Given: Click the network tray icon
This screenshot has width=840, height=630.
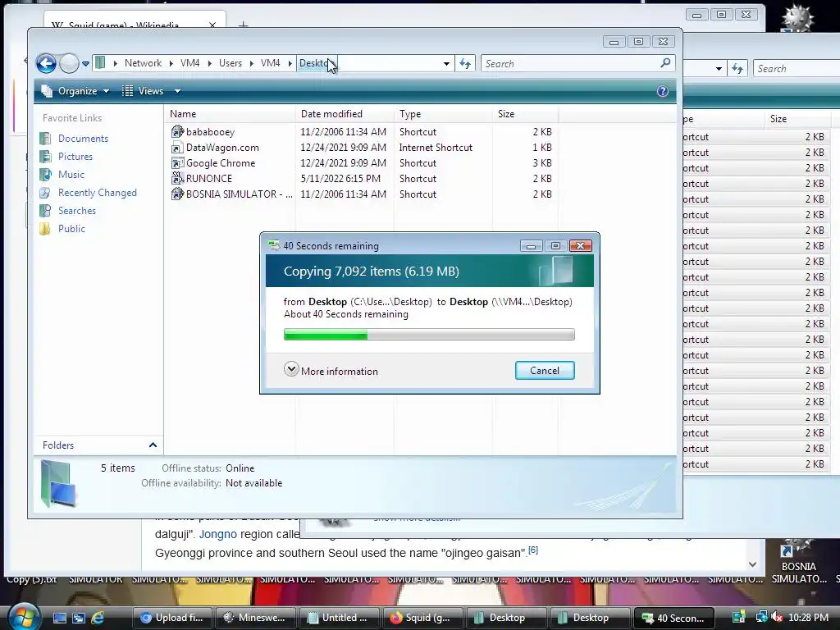Looking at the screenshot, I should pyautogui.click(x=762, y=618).
